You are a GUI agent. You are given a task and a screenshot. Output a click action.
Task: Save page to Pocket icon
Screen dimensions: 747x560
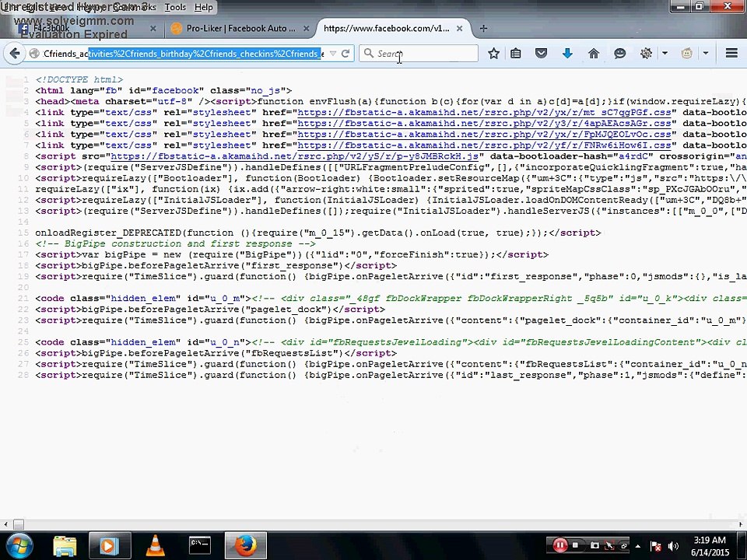542,54
